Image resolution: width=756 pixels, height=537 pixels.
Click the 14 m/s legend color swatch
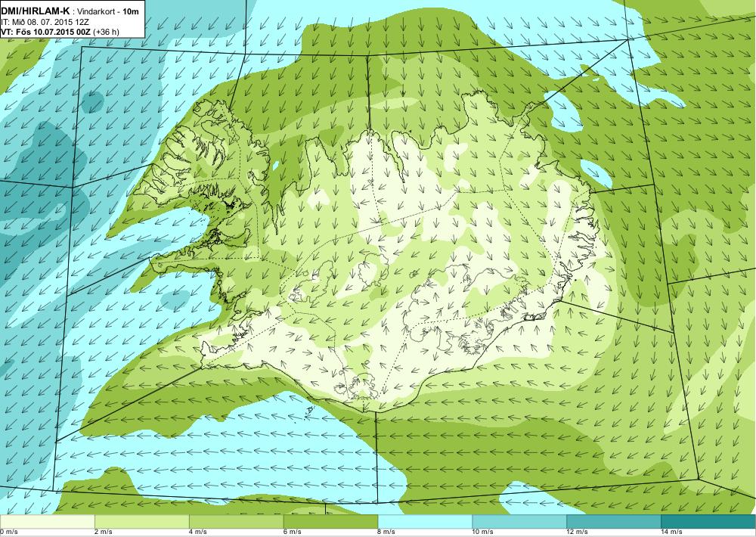(709, 522)
